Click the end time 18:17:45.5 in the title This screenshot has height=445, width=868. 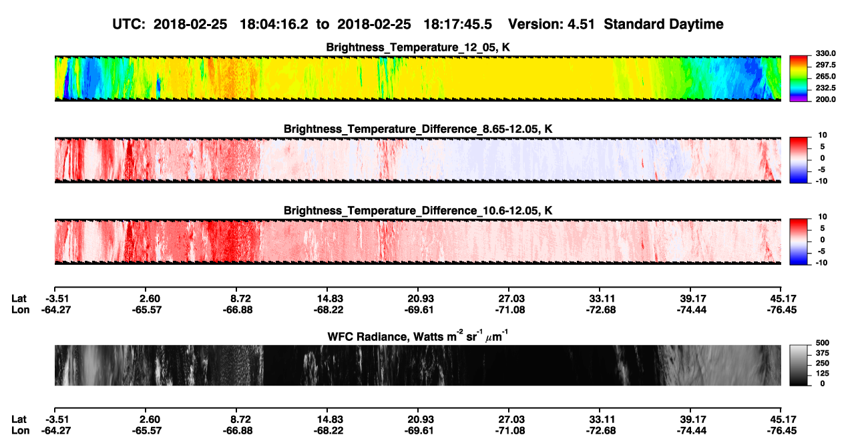(459, 25)
